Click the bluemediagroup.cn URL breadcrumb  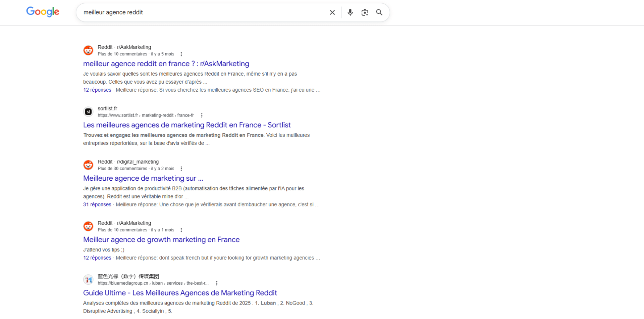153,283
